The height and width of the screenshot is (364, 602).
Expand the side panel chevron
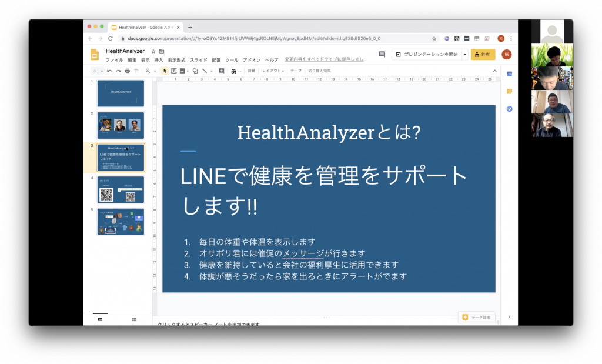coord(509,317)
